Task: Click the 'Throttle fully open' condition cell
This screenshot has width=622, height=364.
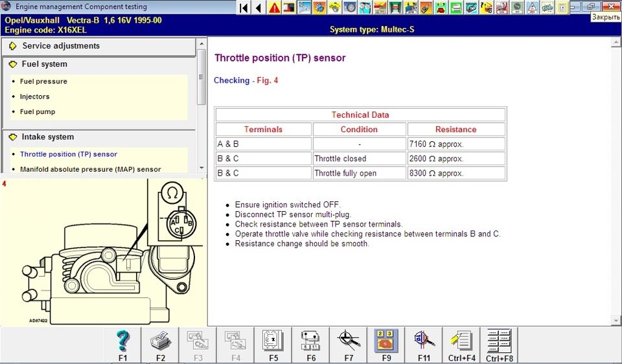Action: (360, 174)
